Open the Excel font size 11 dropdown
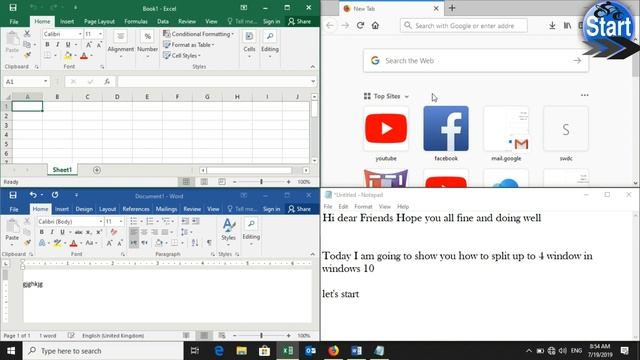 tap(100, 34)
